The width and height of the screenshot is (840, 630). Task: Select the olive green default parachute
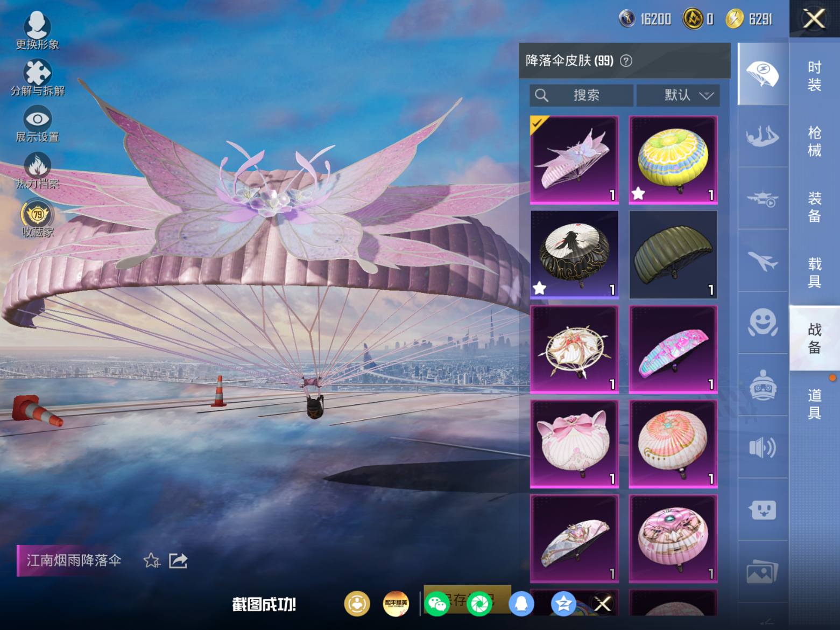click(x=673, y=255)
